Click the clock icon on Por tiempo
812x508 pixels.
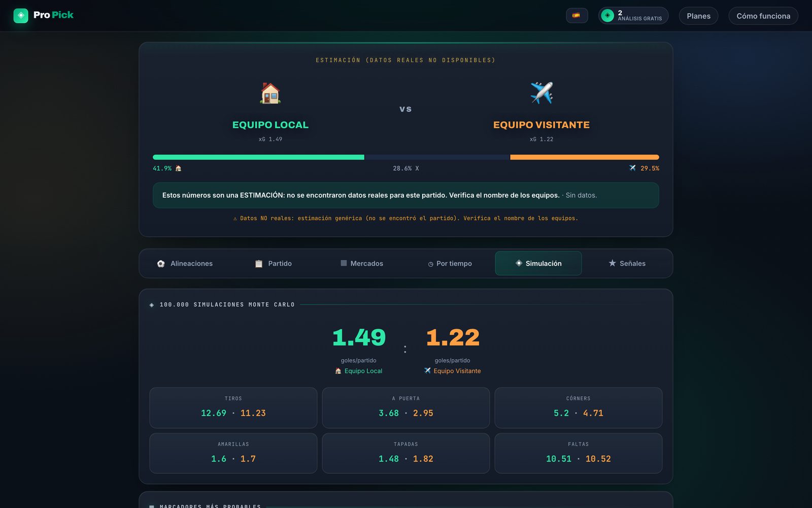point(430,264)
